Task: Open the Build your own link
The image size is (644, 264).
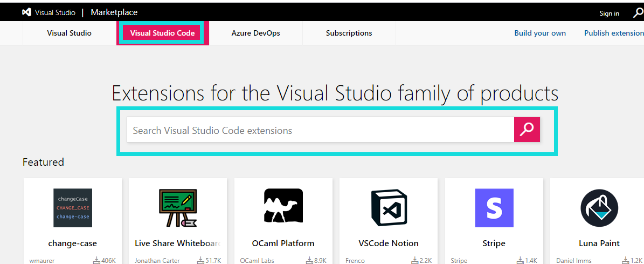Action: (x=540, y=33)
